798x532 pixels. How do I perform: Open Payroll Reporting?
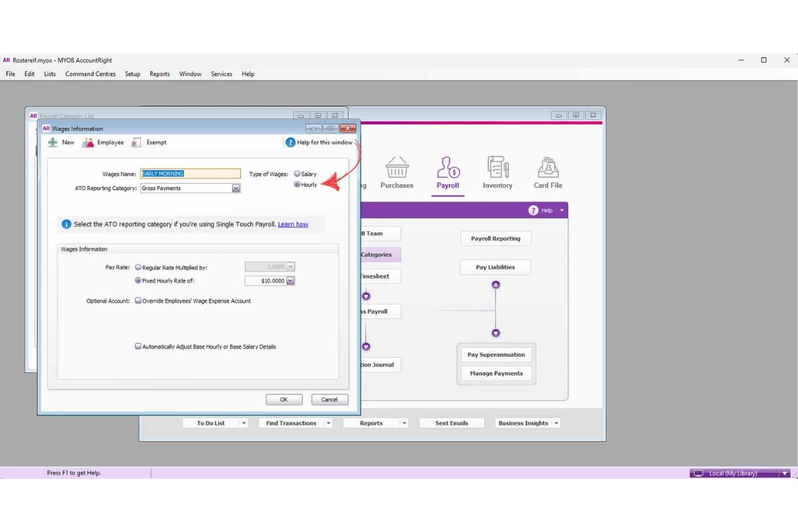tap(496, 238)
